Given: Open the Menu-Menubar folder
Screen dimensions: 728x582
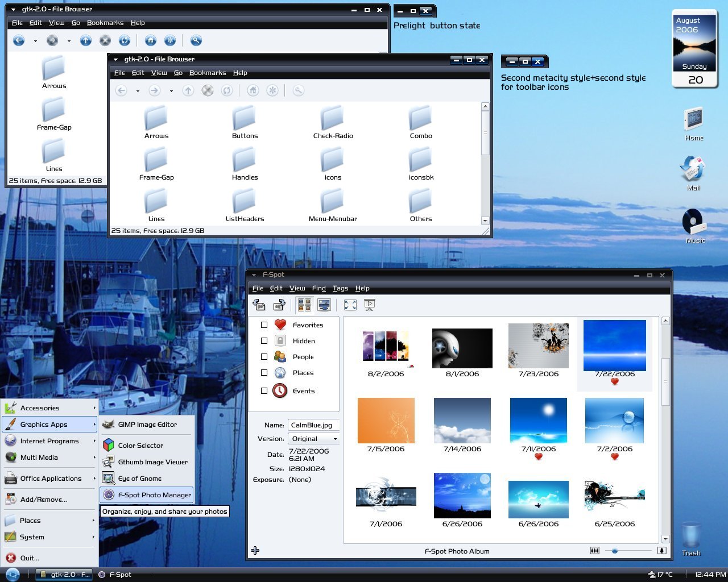Looking at the screenshot, I should (x=333, y=205).
